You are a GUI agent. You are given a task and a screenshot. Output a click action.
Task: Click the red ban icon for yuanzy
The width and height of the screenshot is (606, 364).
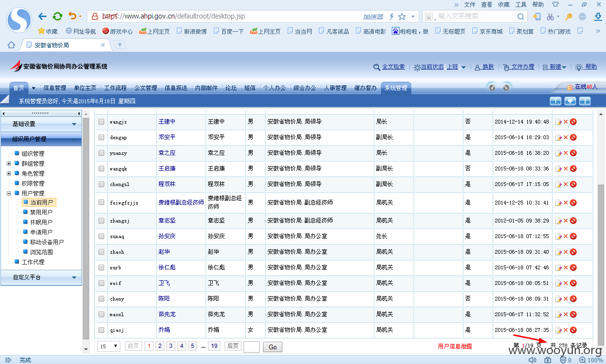[573, 153]
